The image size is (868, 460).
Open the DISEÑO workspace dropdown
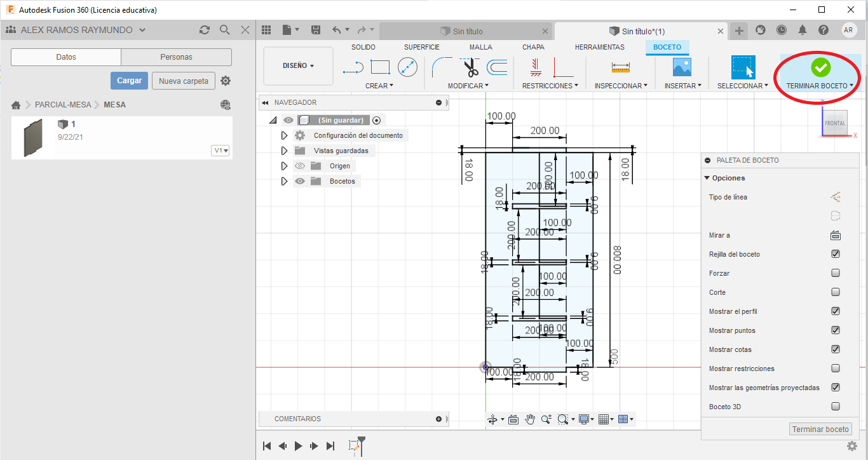click(x=298, y=65)
